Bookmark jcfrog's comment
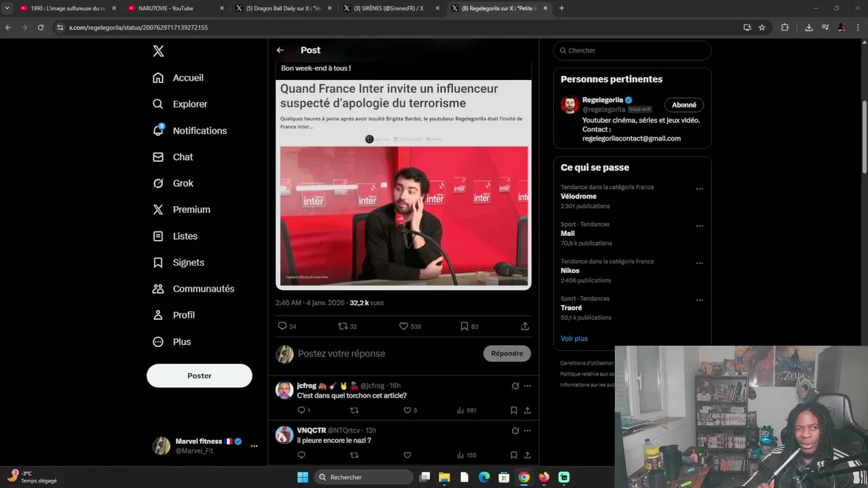This screenshot has height=488, width=868. click(x=513, y=410)
